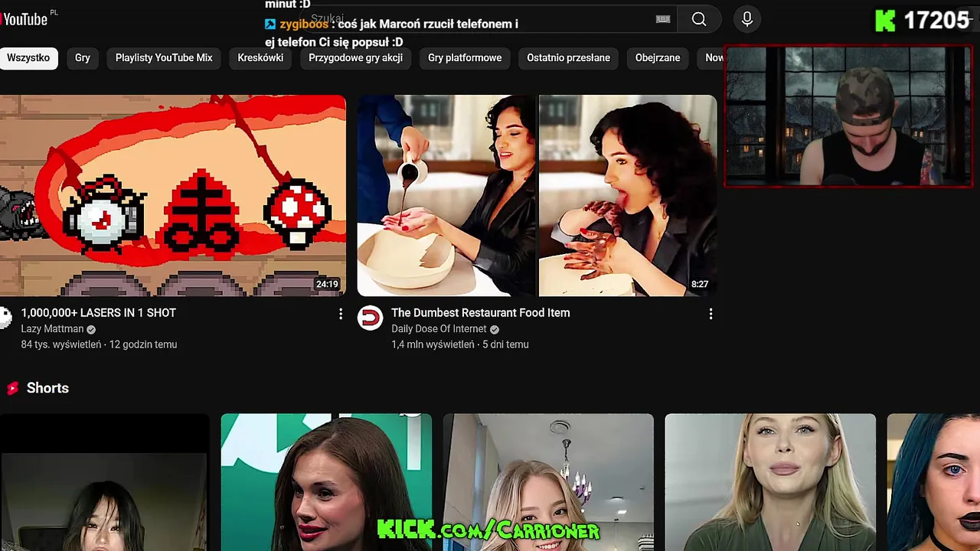Click the 8:27 duration badge
The image size is (980, 551).
(700, 284)
